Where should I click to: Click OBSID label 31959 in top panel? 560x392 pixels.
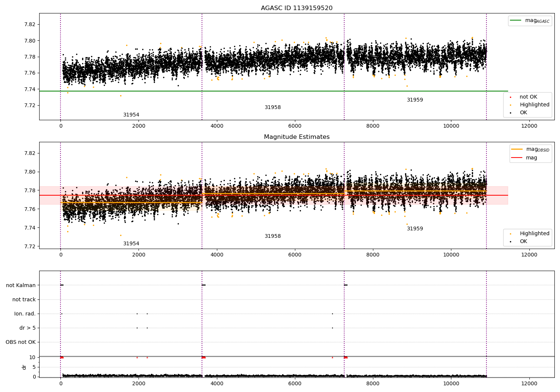(x=415, y=100)
